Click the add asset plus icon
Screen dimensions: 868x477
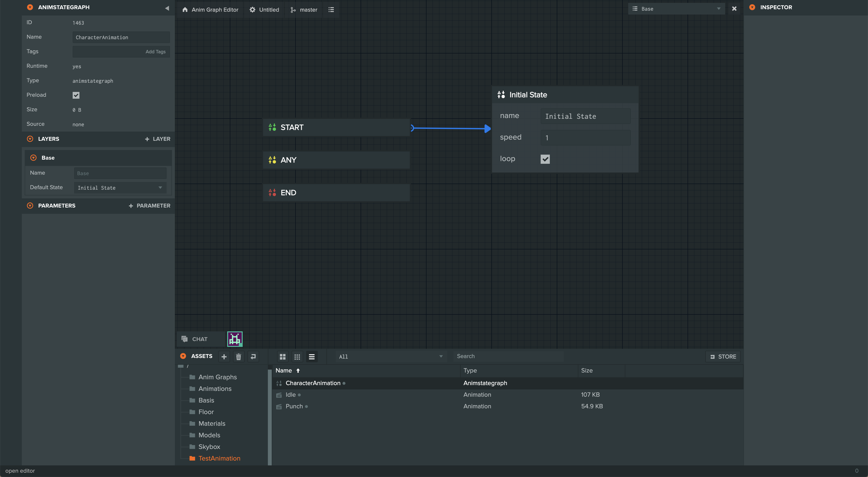pyautogui.click(x=224, y=357)
